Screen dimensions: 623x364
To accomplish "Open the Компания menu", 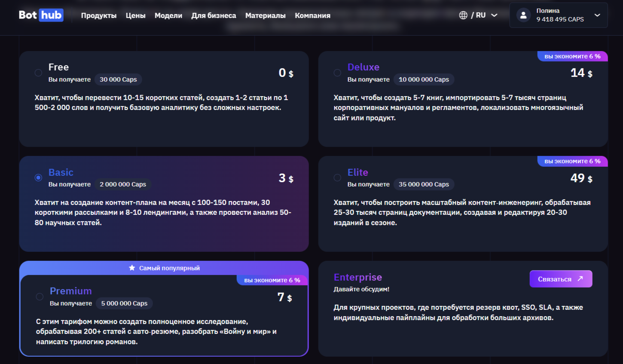I will pyautogui.click(x=312, y=15).
